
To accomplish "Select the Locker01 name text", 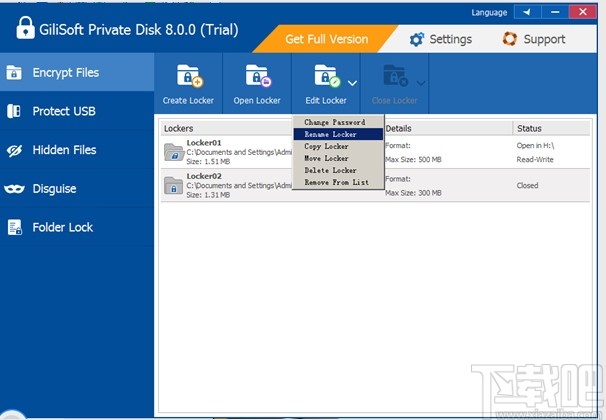I will point(204,143).
